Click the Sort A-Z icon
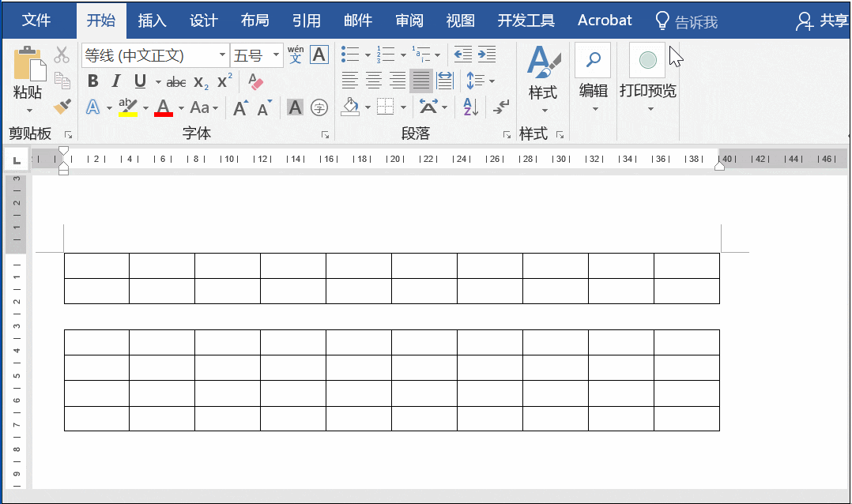The image size is (852, 504). pyautogui.click(x=470, y=107)
